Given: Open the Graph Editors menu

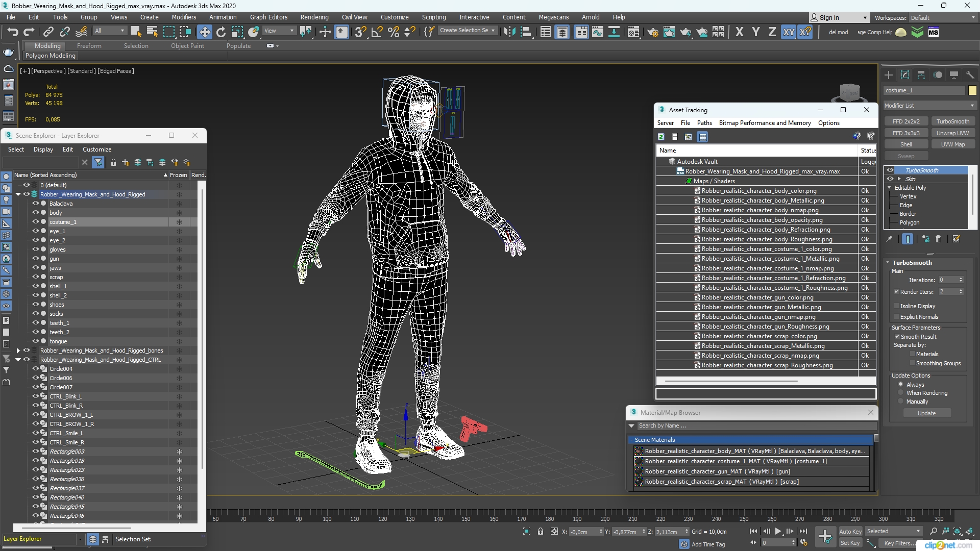Looking at the screenshot, I should [268, 17].
